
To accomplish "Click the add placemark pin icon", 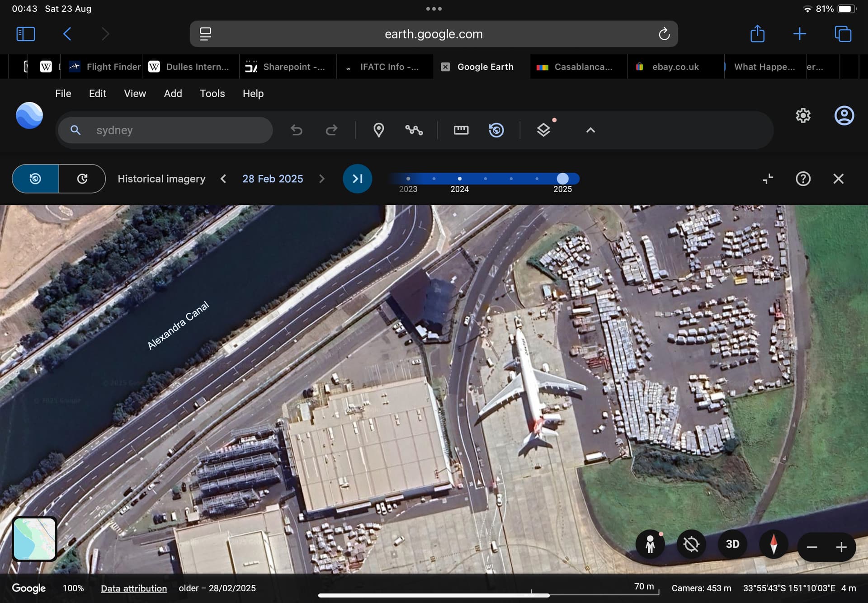I will tap(378, 130).
